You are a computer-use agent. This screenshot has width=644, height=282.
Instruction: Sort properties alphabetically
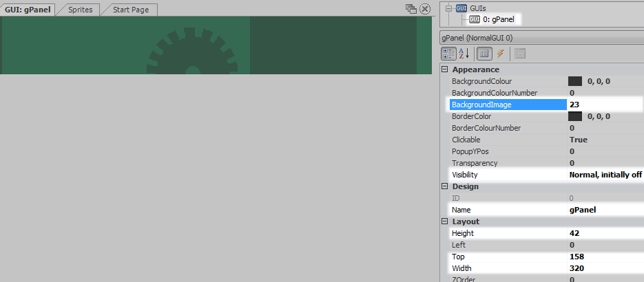[464, 54]
